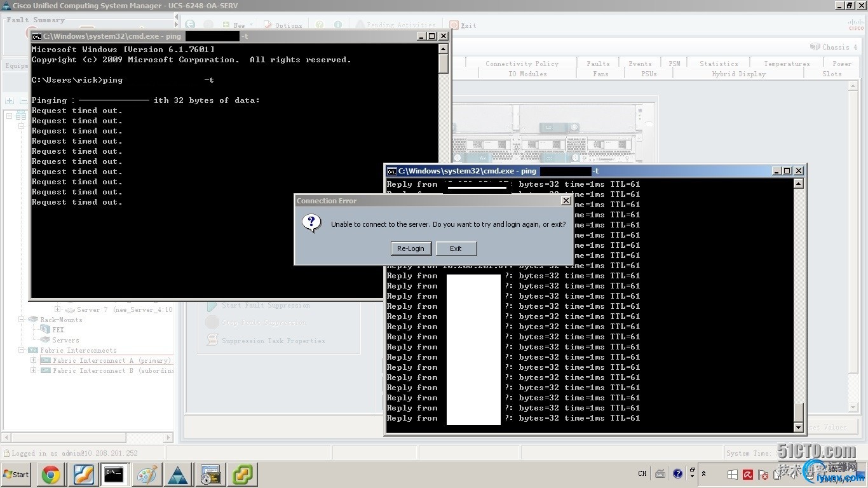Viewport: 868px width, 488px height.
Task: Open the Paint taskbar icon
Action: pos(147,475)
